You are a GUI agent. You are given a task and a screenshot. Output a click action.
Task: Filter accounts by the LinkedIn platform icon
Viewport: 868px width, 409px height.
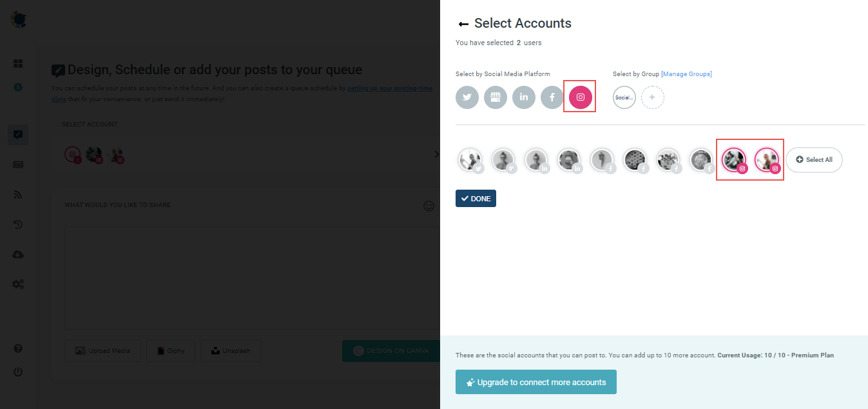[523, 97]
